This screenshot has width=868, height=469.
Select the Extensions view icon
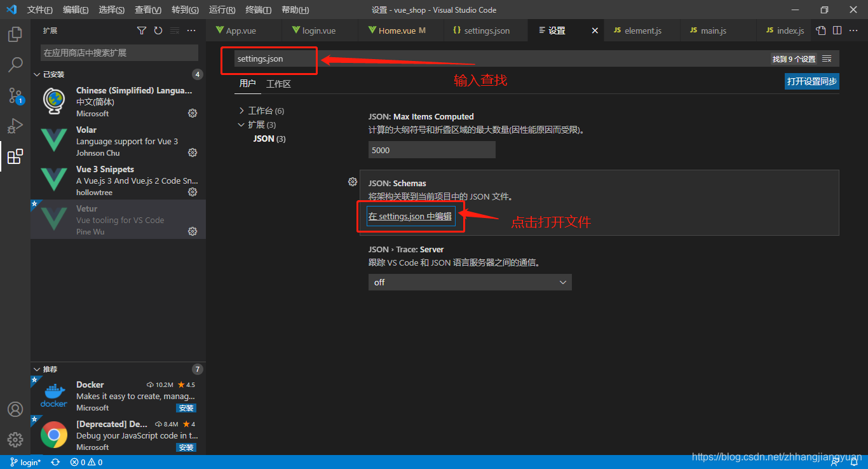tap(15, 156)
